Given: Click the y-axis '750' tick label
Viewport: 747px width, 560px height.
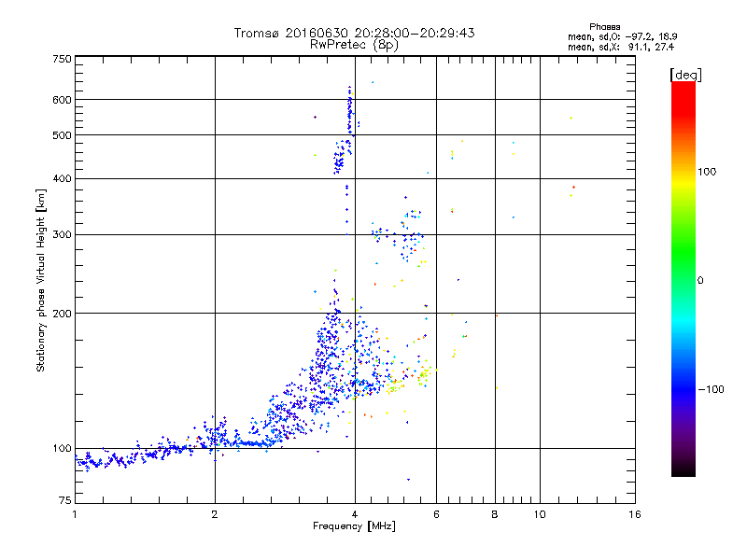Looking at the screenshot, I should point(62,59).
